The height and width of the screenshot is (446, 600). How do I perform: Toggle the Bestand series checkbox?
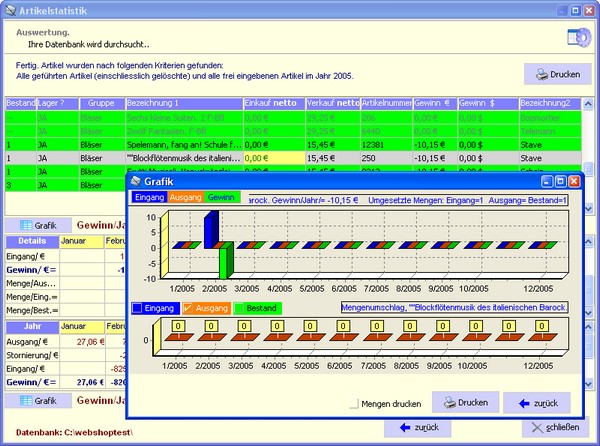tap(241, 308)
